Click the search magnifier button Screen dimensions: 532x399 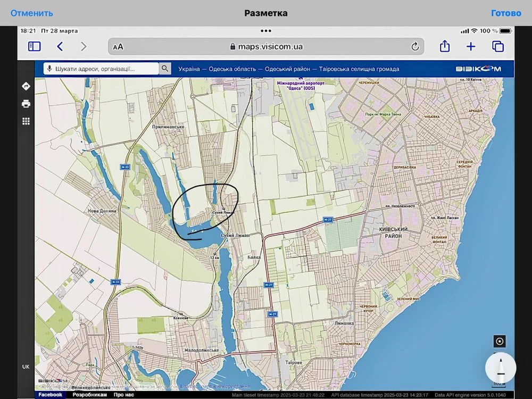(164, 69)
